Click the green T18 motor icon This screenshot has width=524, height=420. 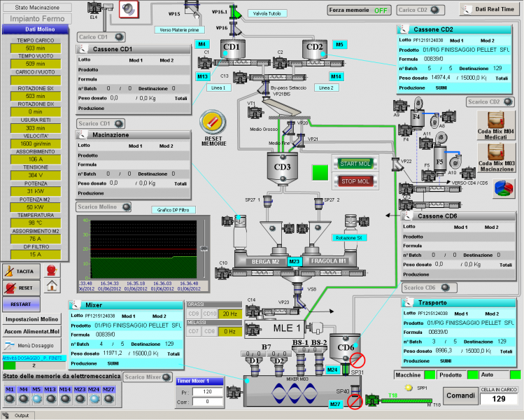[373, 400]
